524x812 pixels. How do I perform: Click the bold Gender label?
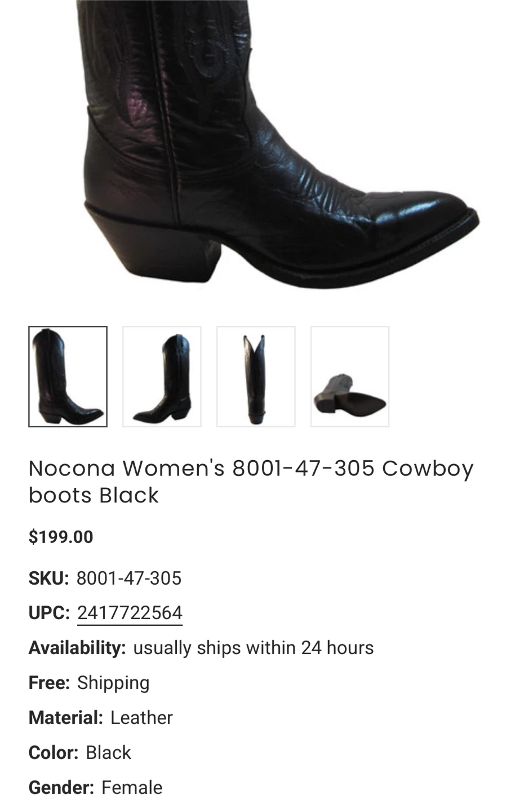(x=61, y=788)
